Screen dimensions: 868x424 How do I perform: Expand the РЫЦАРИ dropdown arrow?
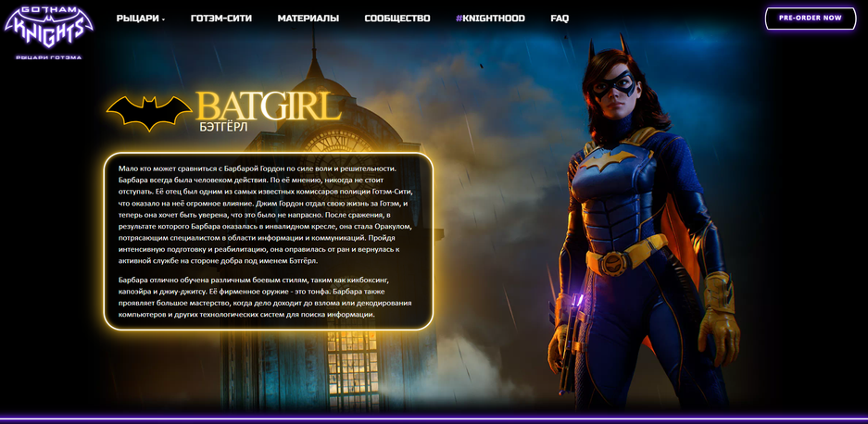pos(163,19)
